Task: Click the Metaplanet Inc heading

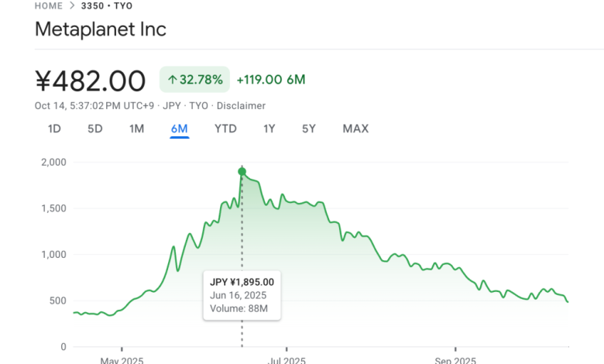Action: click(101, 30)
